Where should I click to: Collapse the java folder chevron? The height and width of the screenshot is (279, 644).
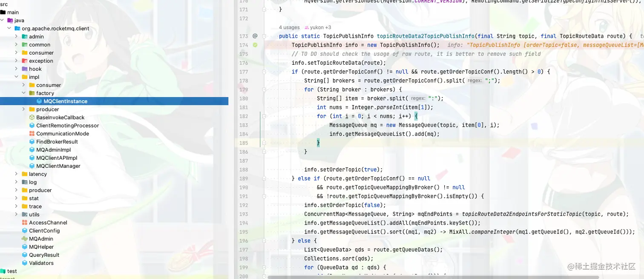pos(2,20)
